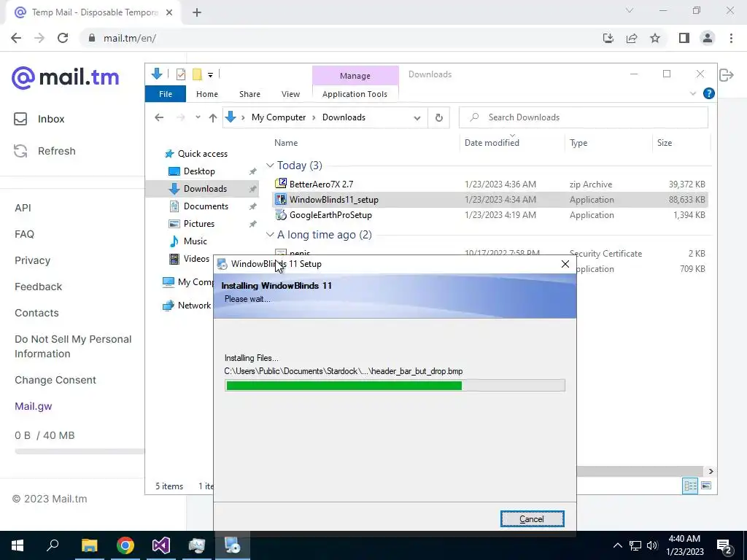The width and height of the screenshot is (747, 560).
Task: Expand the Explorer ribbon chevron
Action: [x=693, y=94]
